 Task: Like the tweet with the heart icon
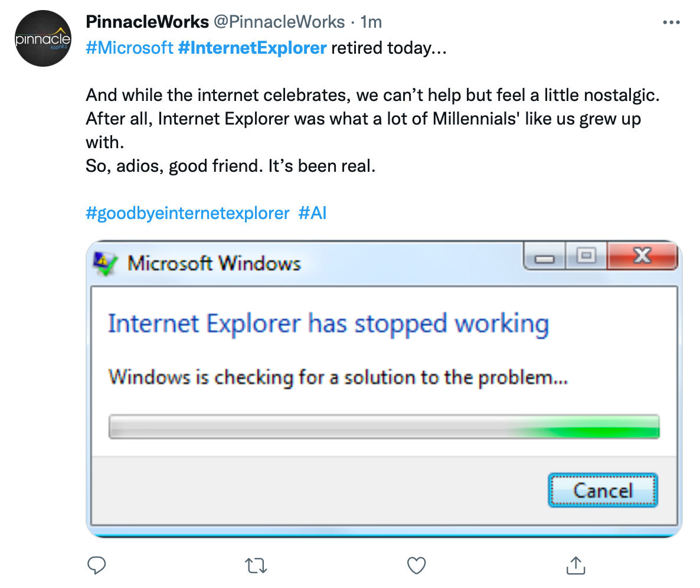[x=417, y=566]
